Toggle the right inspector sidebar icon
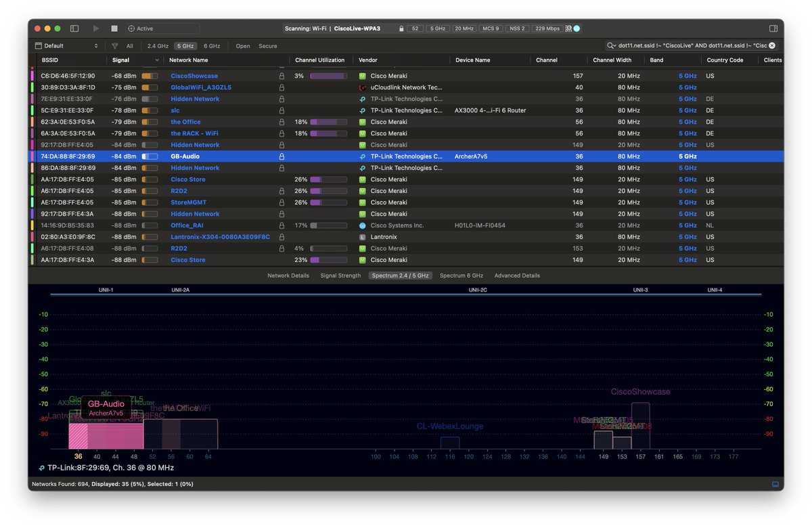Viewport: 812px width, 528px height. click(773, 28)
